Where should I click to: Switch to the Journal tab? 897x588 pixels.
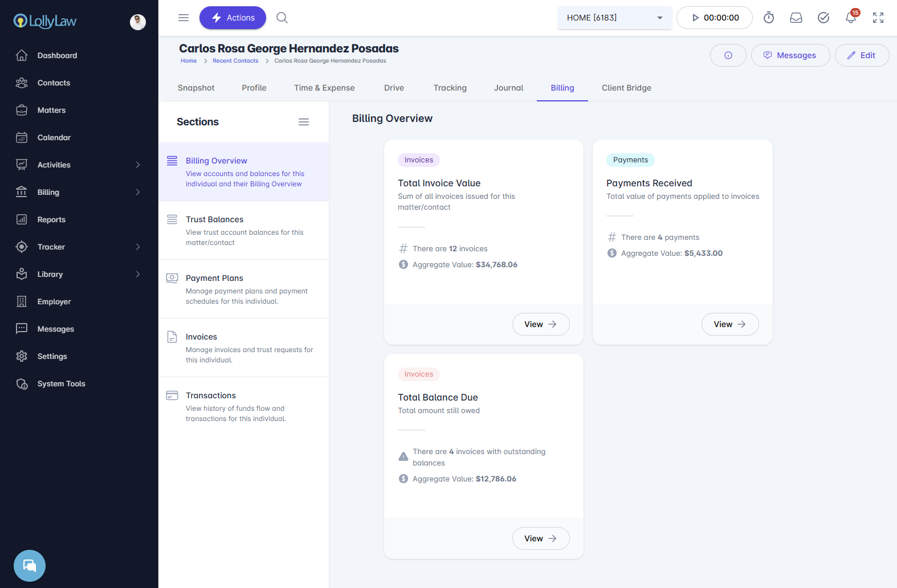[x=508, y=88]
